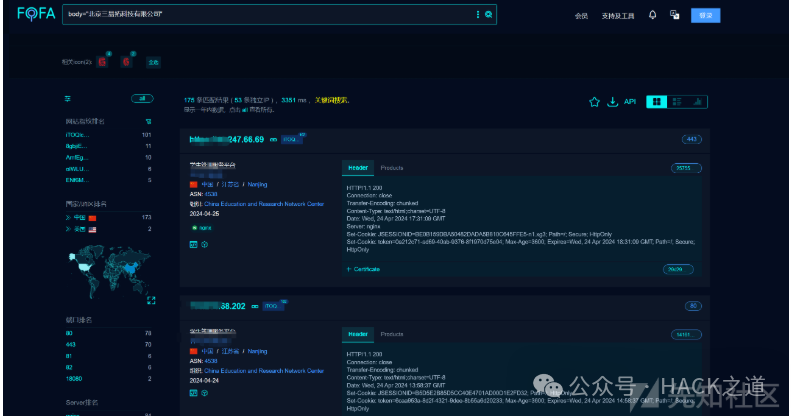Click the blue login button
This screenshot has width=791, height=418.
(705, 16)
